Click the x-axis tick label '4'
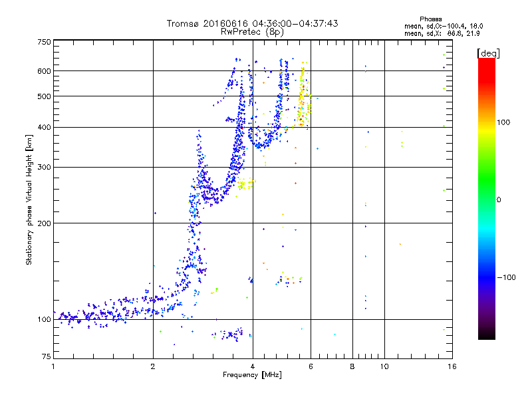 (253, 366)
